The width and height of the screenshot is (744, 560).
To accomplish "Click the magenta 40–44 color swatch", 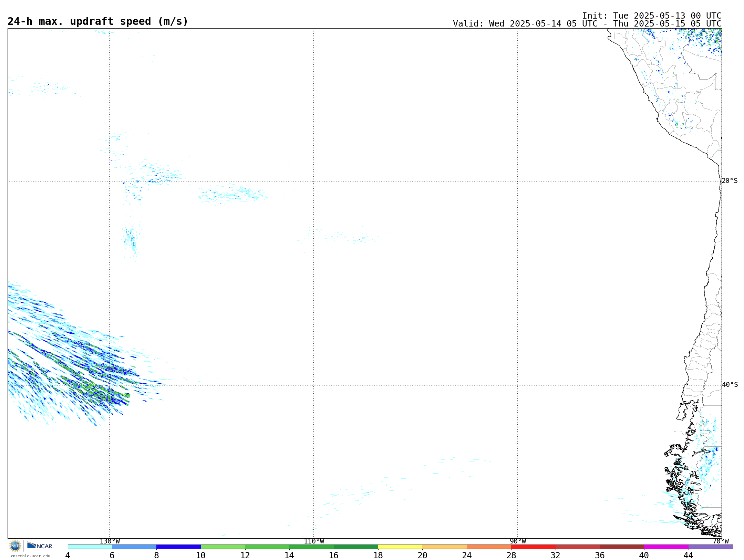I will (x=666, y=547).
